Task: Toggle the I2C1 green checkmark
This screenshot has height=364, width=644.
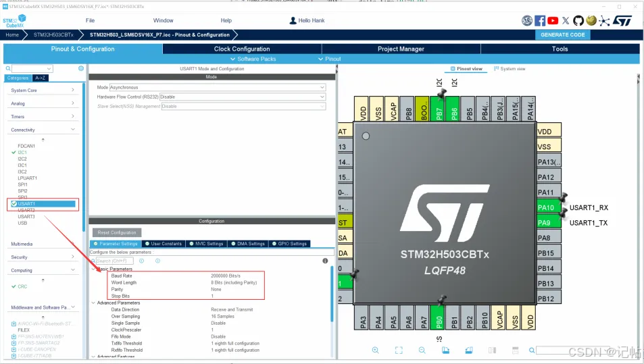Action: [14, 152]
